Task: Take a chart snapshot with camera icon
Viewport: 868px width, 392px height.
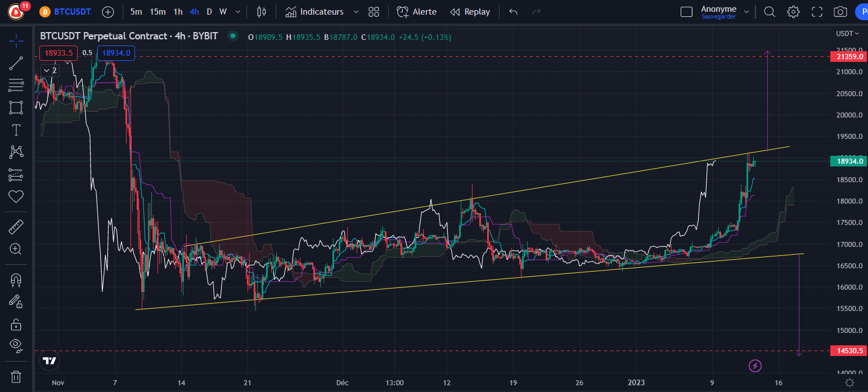Action: tap(840, 12)
